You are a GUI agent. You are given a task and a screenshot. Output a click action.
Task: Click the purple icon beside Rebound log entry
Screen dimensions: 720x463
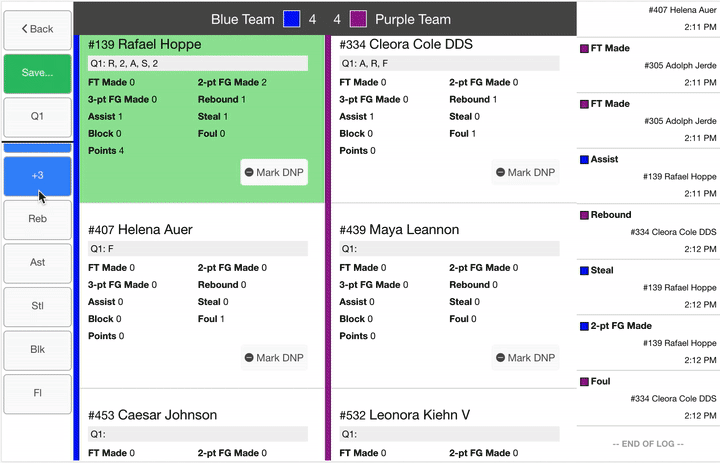coord(584,215)
